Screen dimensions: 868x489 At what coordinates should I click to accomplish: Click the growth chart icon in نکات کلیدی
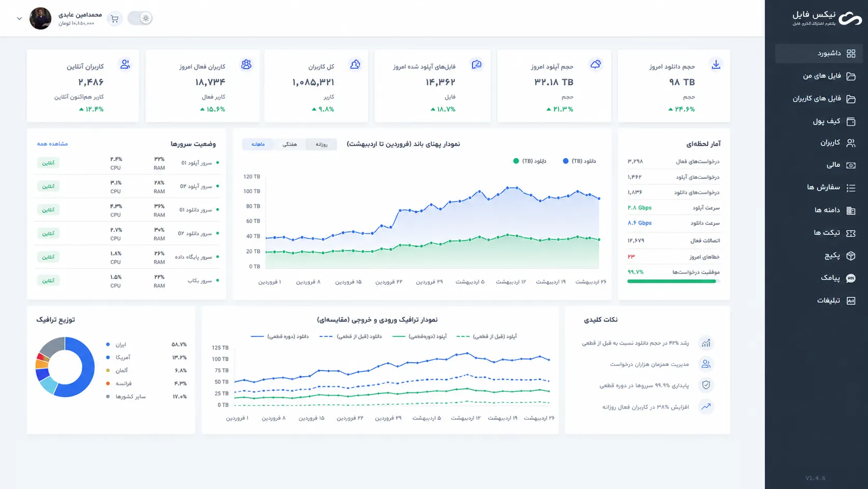(x=706, y=343)
